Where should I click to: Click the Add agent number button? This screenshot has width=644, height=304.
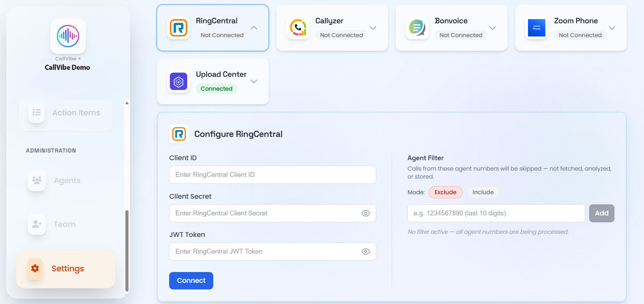602,213
